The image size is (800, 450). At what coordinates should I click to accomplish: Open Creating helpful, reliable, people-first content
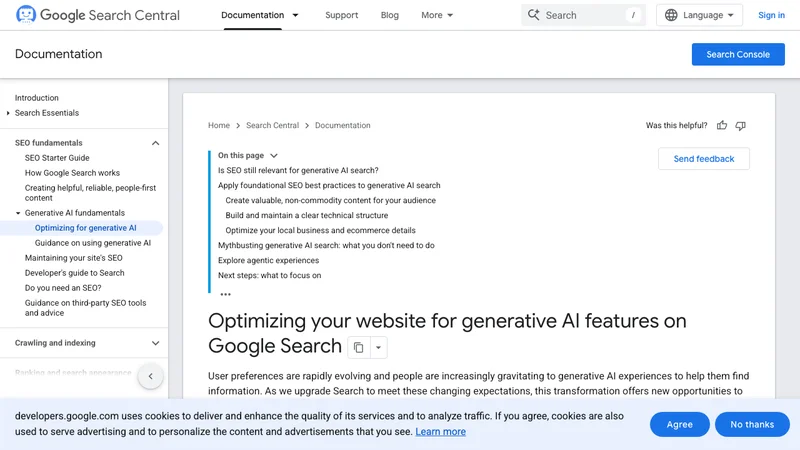(x=90, y=193)
